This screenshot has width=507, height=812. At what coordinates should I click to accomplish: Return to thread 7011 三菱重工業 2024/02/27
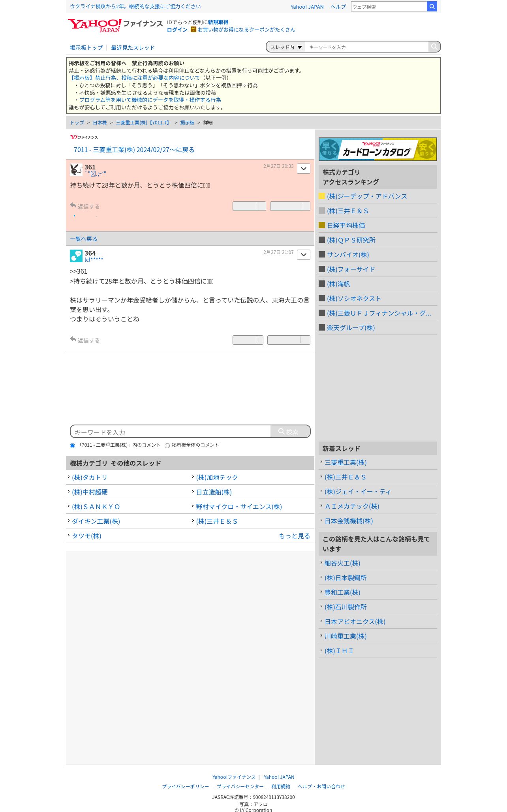click(x=134, y=150)
